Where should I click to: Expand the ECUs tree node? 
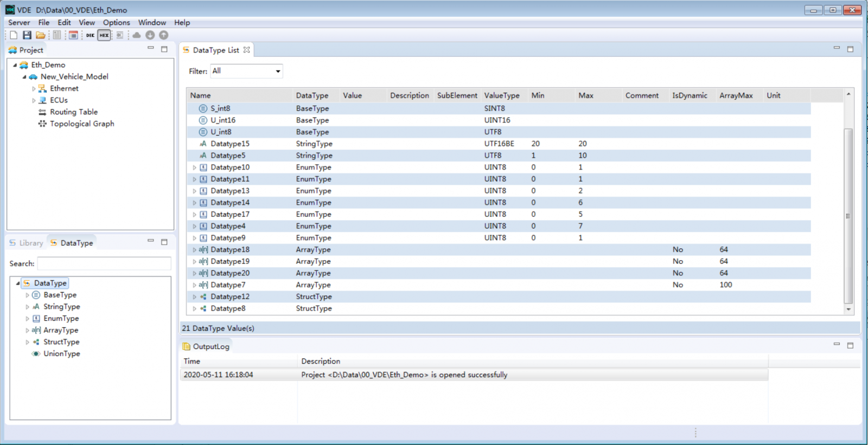coord(34,101)
